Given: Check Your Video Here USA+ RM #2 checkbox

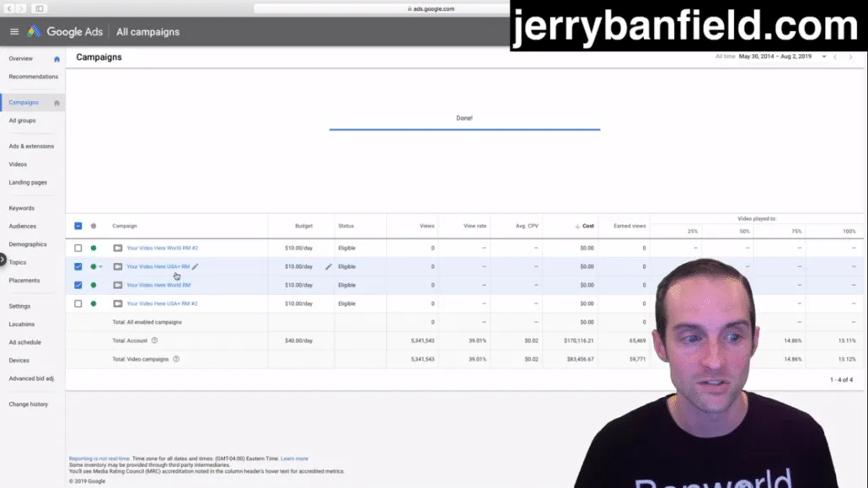Looking at the screenshot, I should coord(78,303).
